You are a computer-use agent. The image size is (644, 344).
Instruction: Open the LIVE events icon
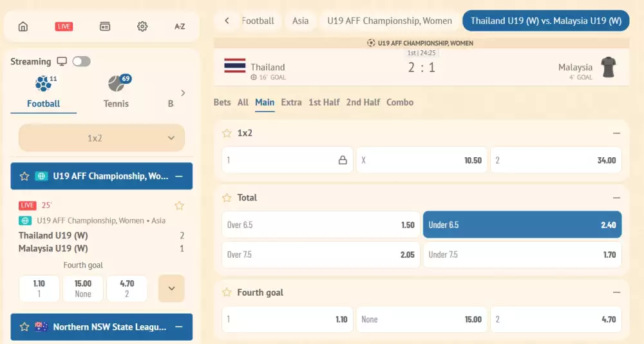coord(64,26)
